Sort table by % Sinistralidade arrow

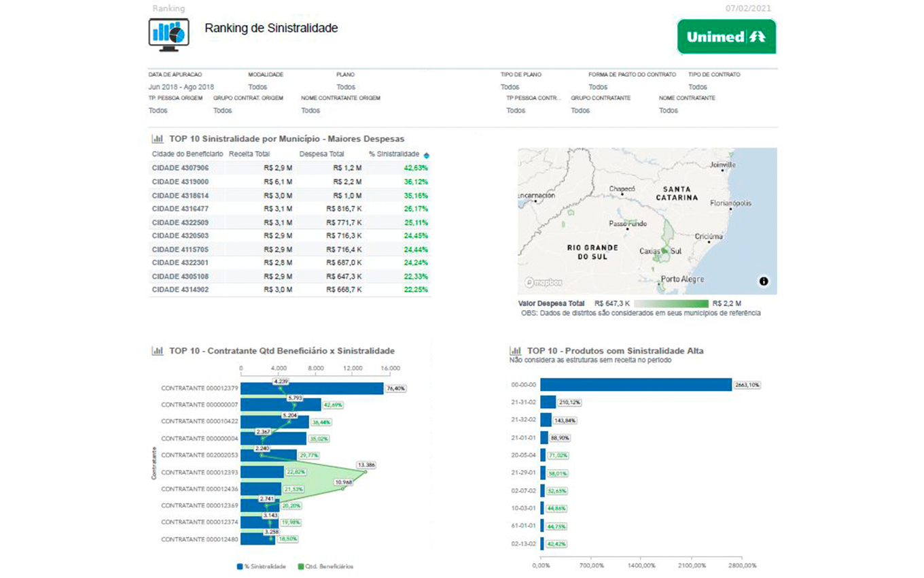[x=426, y=155]
